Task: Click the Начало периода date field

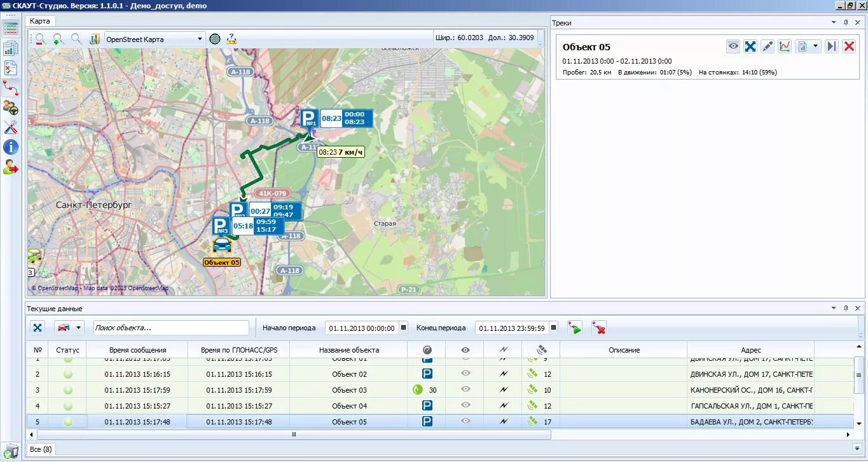Action: pyautogui.click(x=362, y=328)
